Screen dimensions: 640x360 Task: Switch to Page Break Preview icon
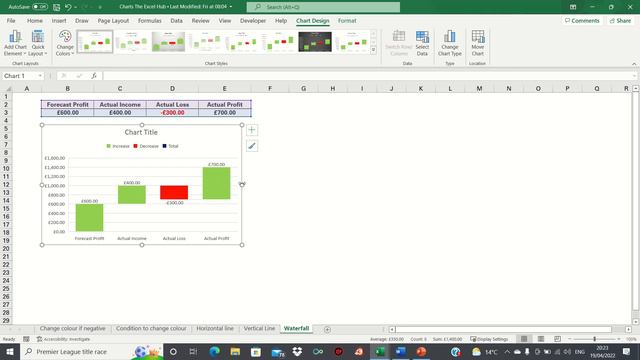[x=557, y=339]
